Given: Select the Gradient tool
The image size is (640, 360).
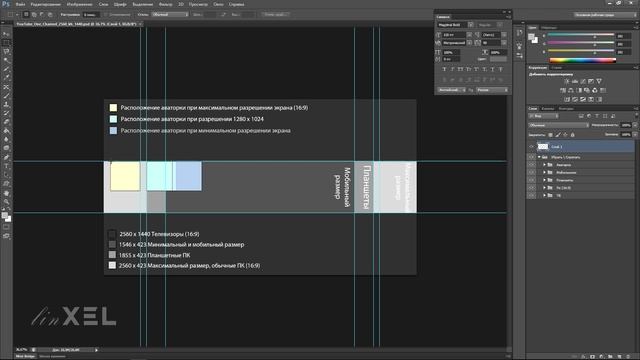Looking at the screenshot, I should [6, 131].
